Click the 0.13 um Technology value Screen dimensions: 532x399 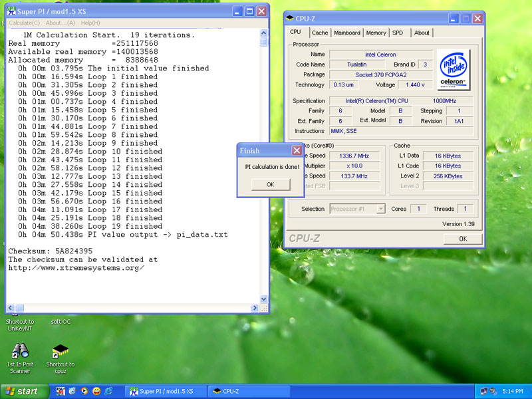344,85
